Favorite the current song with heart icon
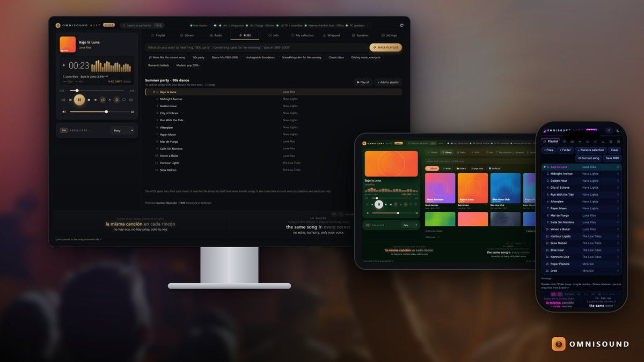Screen dimensions: 644x362 point(124,100)
